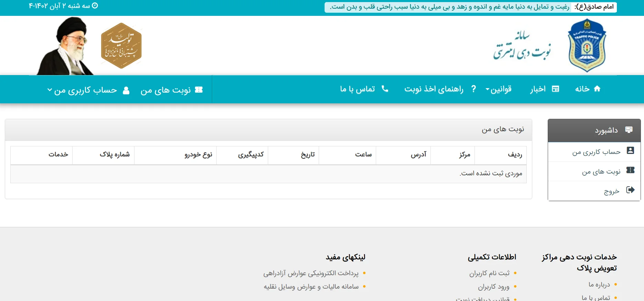Click the phone icon beside تماس با ما
644x301 pixels.
385,89
